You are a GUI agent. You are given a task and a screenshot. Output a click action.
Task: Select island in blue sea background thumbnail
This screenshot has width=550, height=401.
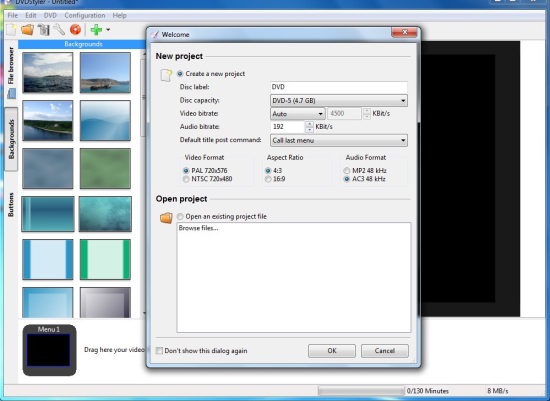pos(105,73)
